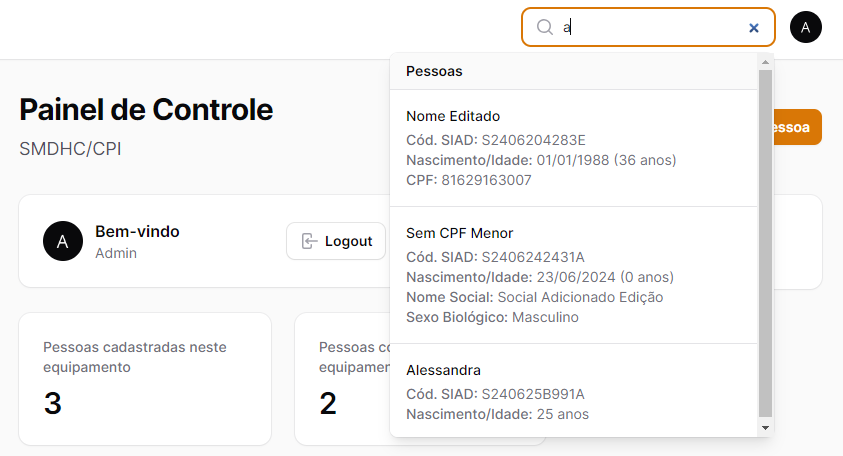The width and height of the screenshot is (843, 456).
Task: Click the card showing count 2
Action: click(x=340, y=379)
